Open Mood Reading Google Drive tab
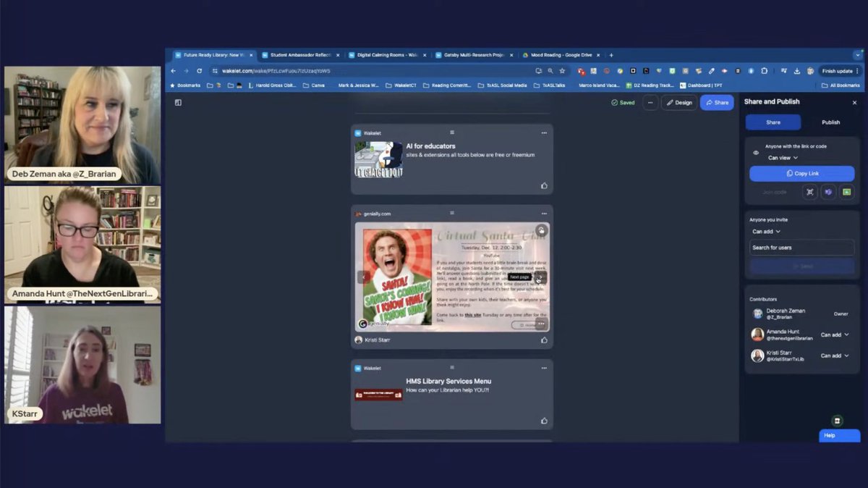The image size is (868, 488). pyautogui.click(x=561, y=55)
